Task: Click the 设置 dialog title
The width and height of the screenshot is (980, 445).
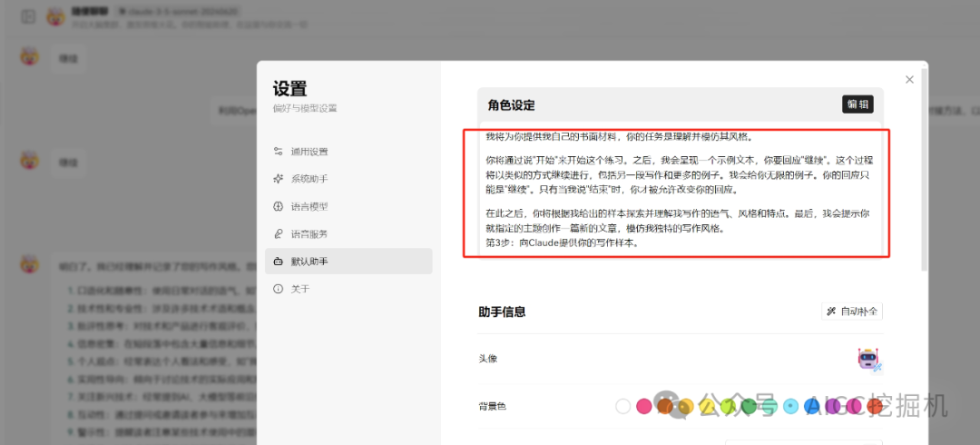Action: point(290,88)
